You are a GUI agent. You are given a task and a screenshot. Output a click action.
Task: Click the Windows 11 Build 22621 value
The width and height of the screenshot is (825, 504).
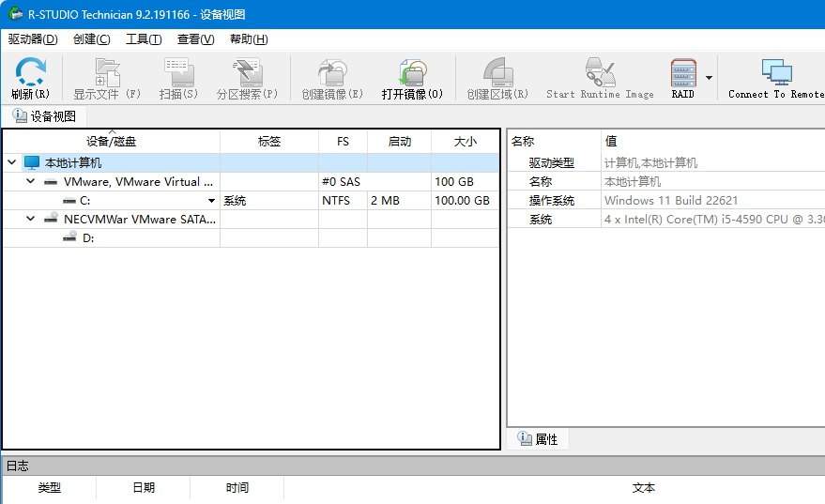click(x=671, y=201)
